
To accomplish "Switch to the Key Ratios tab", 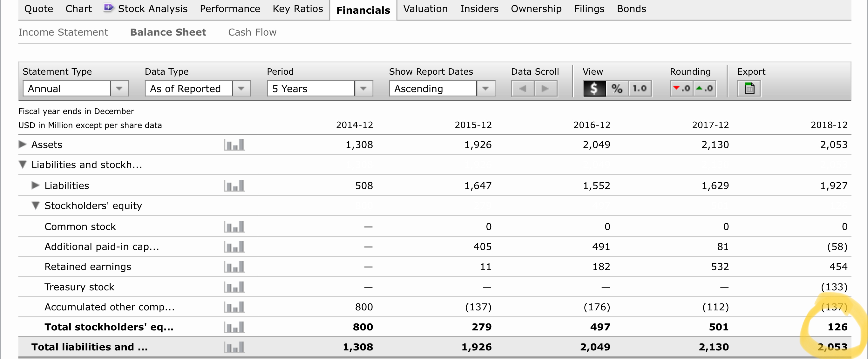I will tap(297, 9).
